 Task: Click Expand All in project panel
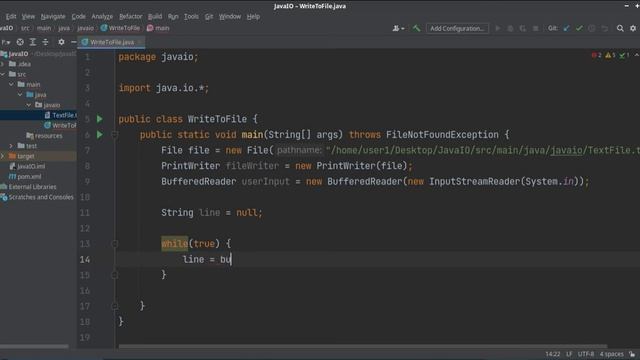[33, 42]
